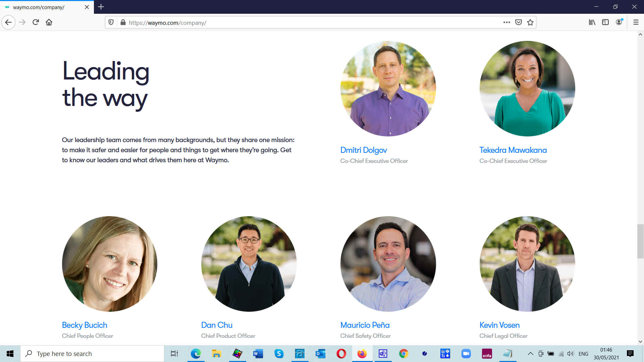Image resolution: width=644 pixels, height=362 pixels.
Task: Bookmark this page with the star
Action: pyautogui.click(x=530, y=22)
